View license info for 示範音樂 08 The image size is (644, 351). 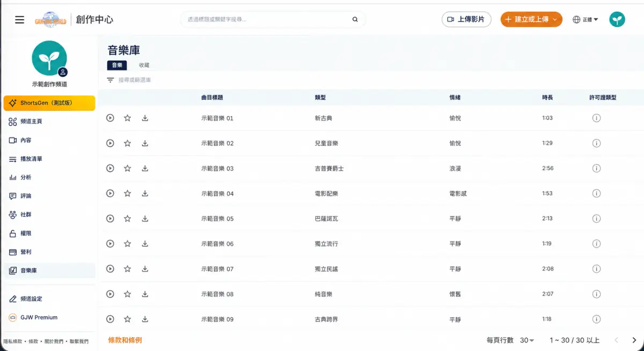pyautogui.click(x=596, y=294)
